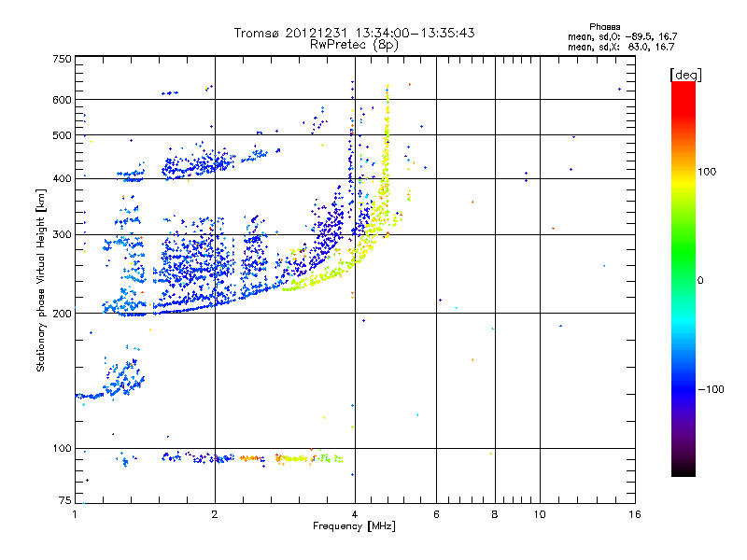The width and height of the screenshot is (747, 560).
Task: Click the Tromsø 20121231 time range title
Action: click(354, 33)
